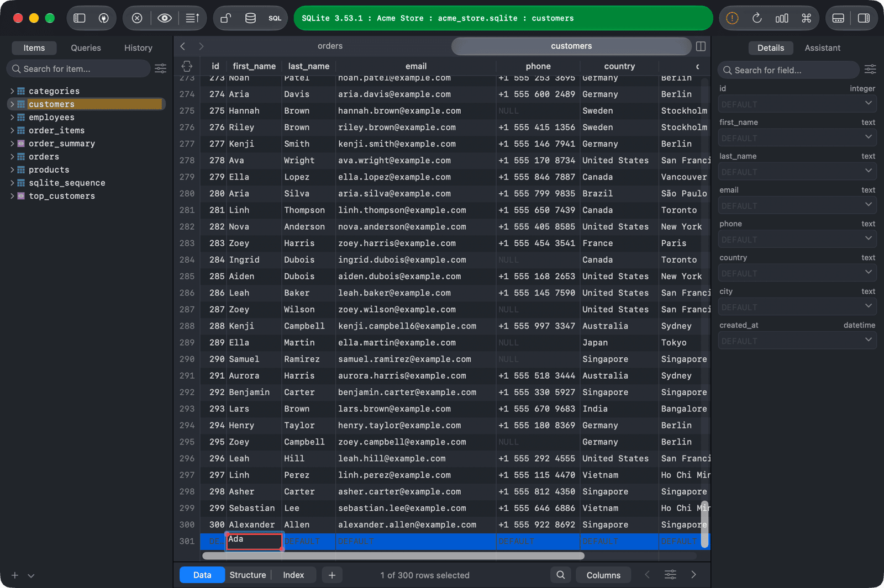Open the first_name DEFAULT dropdown in Details

pyautogui.click(x=797, y=138)
